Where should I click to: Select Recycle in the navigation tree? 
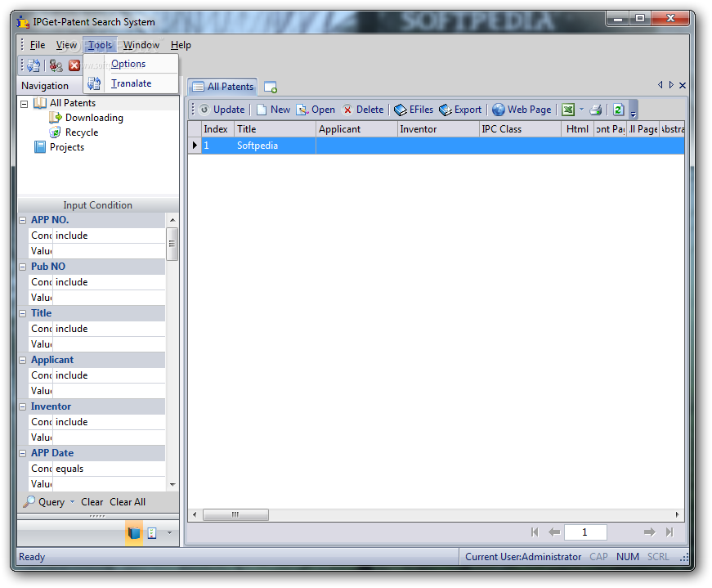pyautogui.click(x=82, y=132)
